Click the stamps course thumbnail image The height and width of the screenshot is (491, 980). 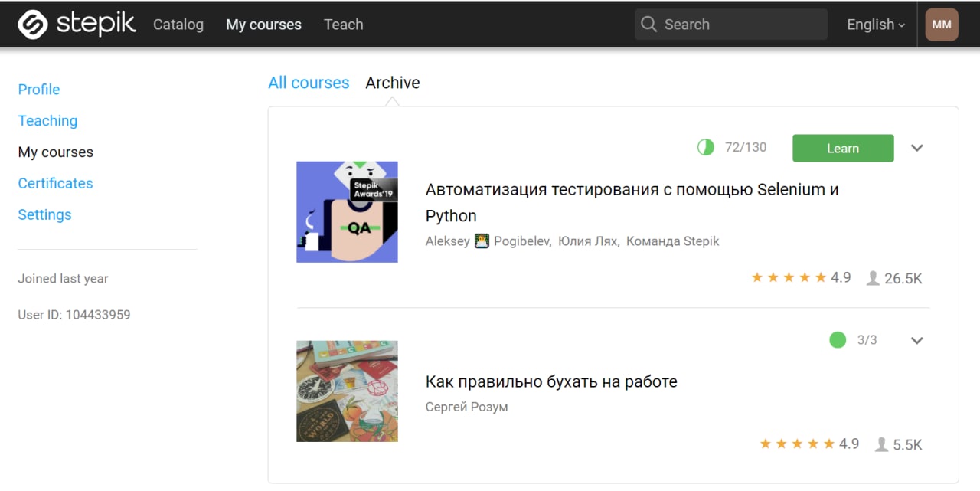pos(347,391)
